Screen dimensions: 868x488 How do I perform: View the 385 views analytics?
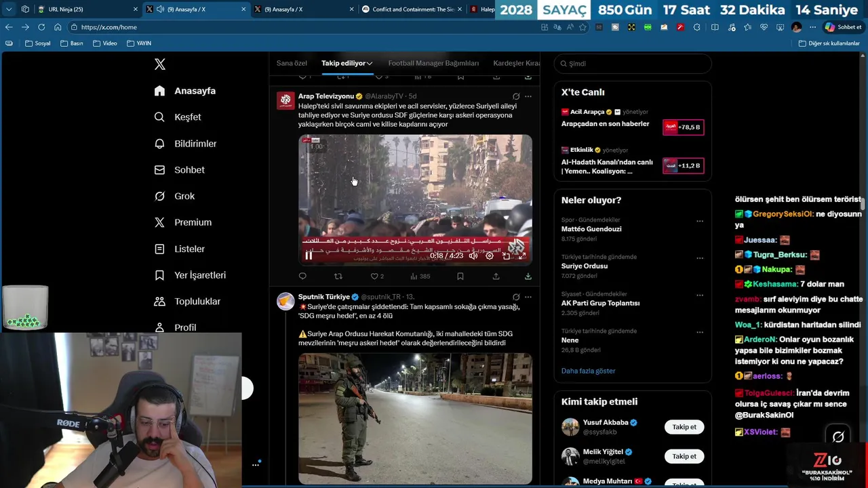(x=420, y=277)
